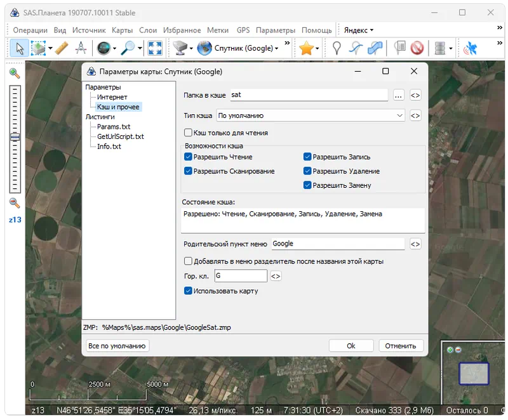Expand search magnifier dropdown arrow
The width and height of the screenshot is (508, 420).
click(140, 49)
